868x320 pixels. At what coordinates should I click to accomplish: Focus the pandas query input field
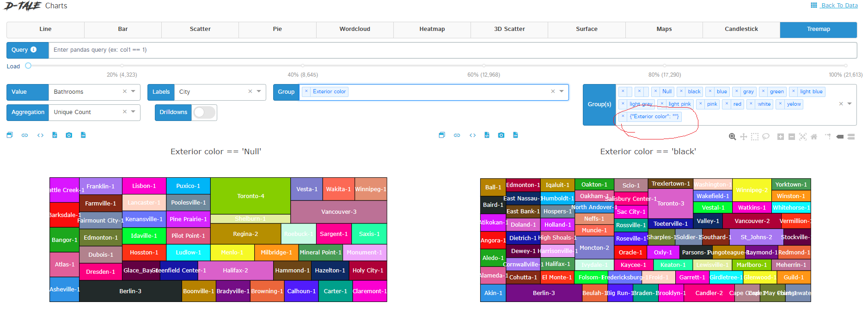tap(452, 50)
